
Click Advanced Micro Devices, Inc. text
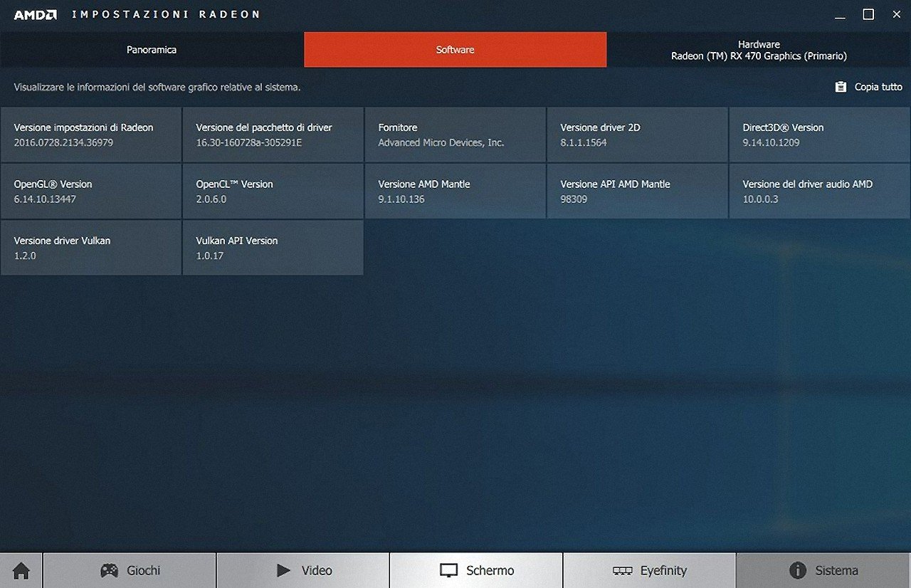(x=441, y=142)
